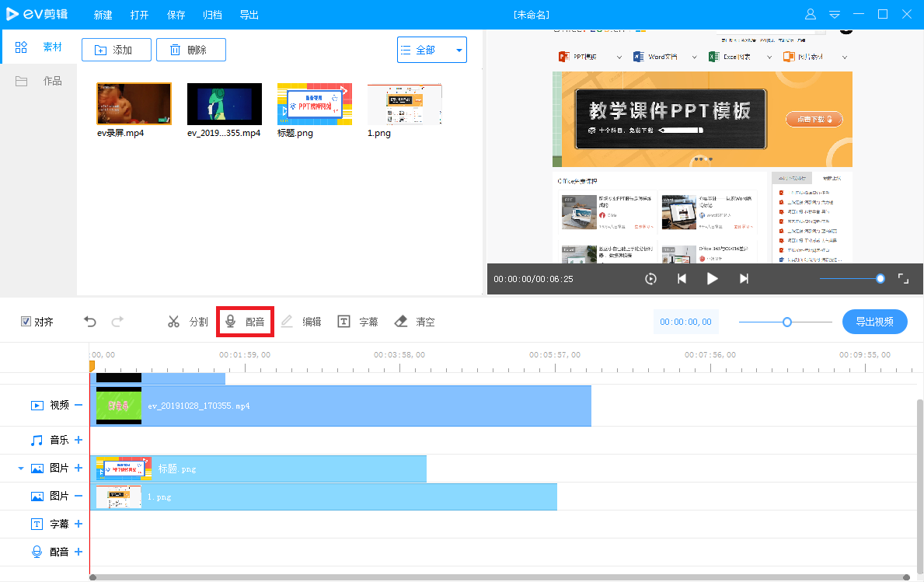Open the 新建 menu

click(x=103, y=14)
